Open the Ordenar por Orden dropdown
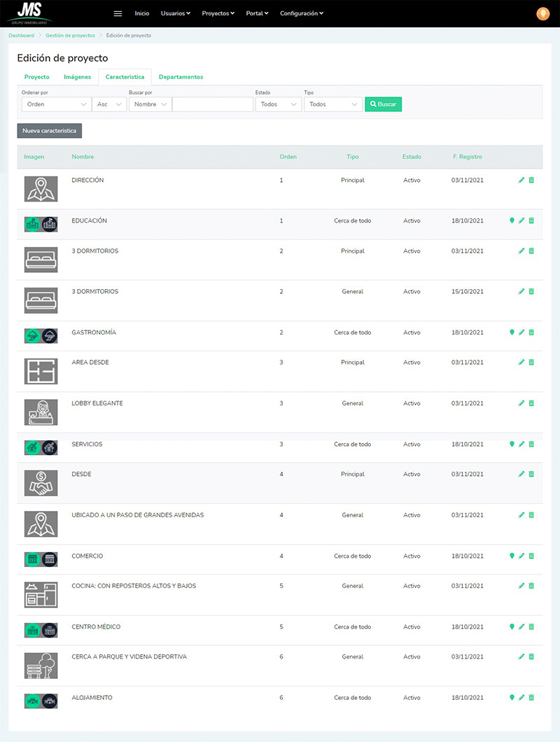The image size is (560, 744). pyautogui.click(x=56, y=104)
